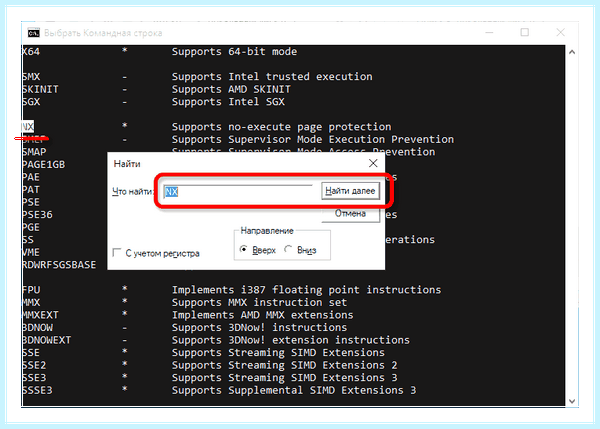Click the RDWRFSGSBASE row label

pyautogui.click(x=59, y=265)
